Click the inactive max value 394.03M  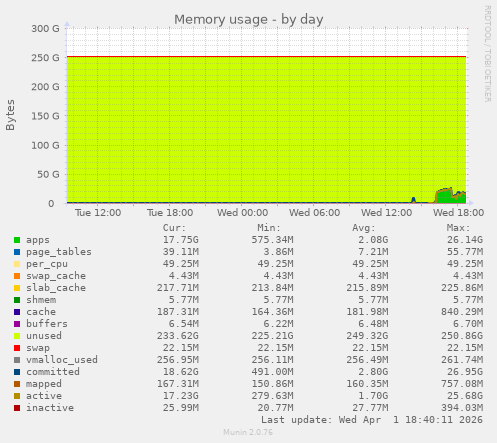462,408
